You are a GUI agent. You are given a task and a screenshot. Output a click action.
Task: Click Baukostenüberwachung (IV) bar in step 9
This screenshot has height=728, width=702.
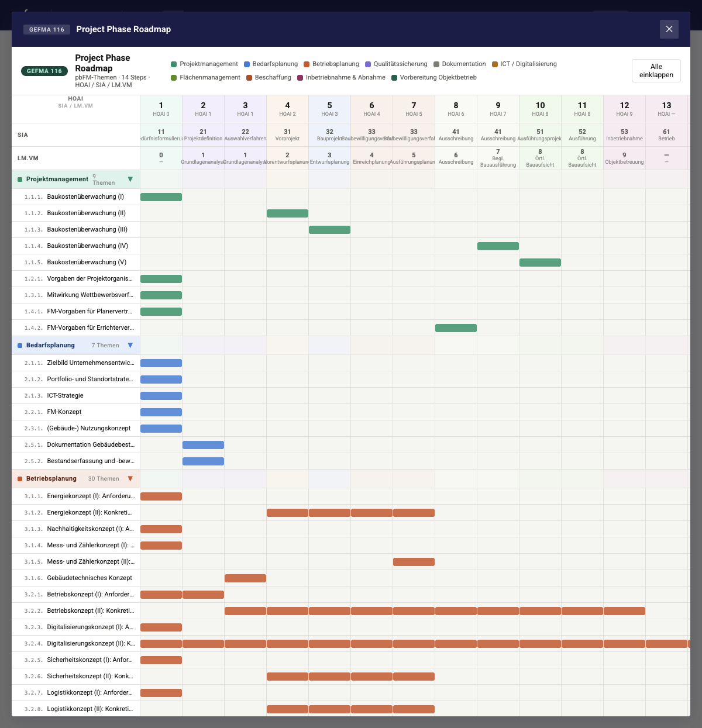498,246
